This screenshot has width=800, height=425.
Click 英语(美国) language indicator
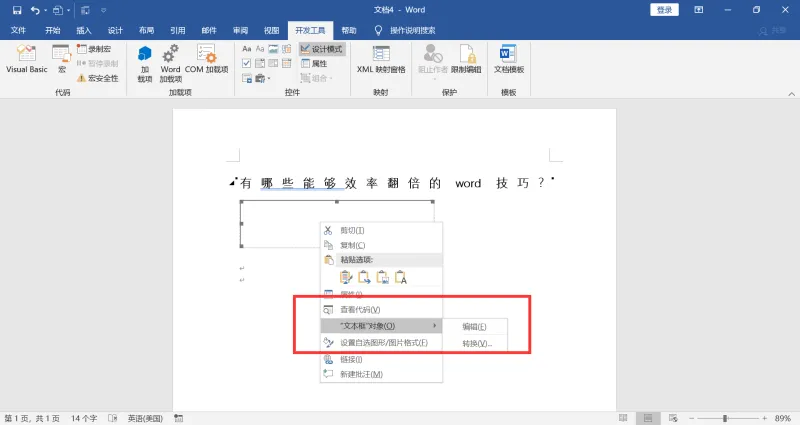click(145, 418)
